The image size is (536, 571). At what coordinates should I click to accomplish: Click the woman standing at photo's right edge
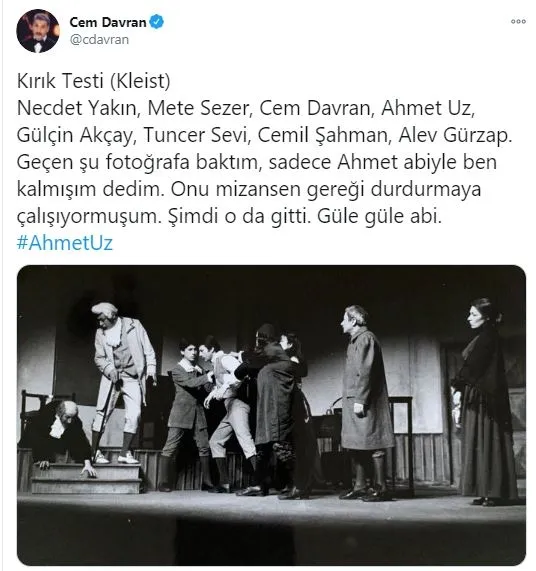486,401
